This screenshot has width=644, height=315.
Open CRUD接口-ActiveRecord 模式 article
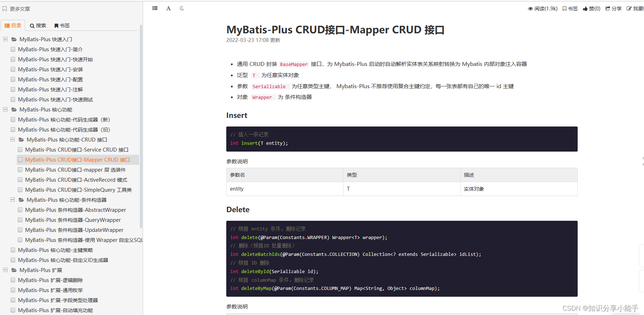tap(76, 180)
